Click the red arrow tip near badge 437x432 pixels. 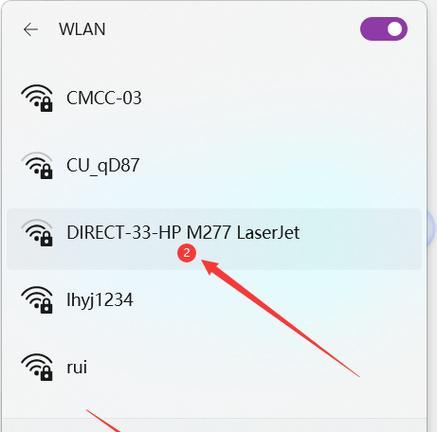204,262
